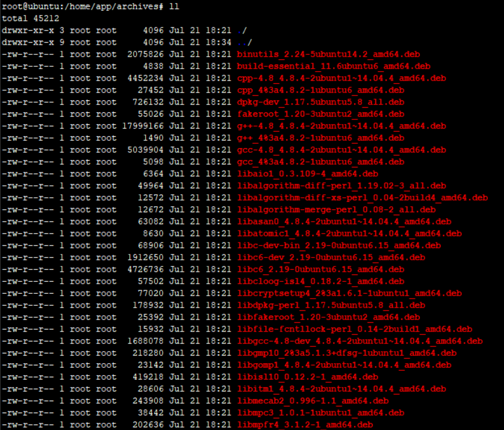Image resolution: width=504 pixels, height=430 pixels.
Task: Select libalgorithm-diff-perl_1.19.02-3_all.deb
Action: pos(342,186)
